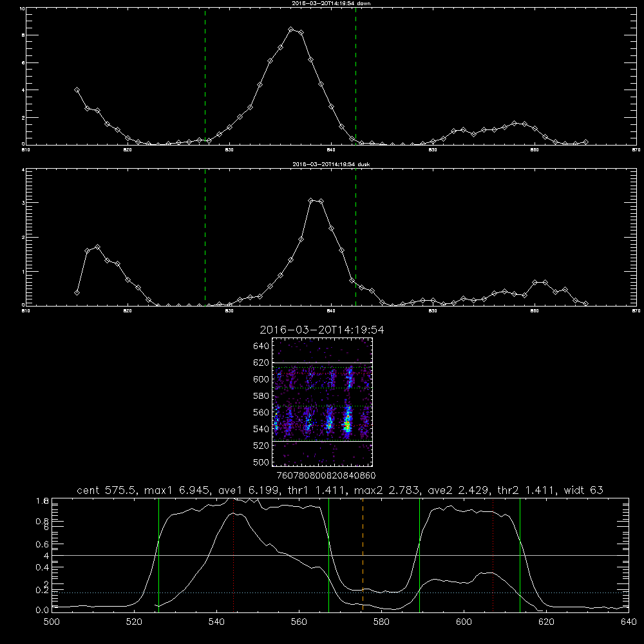Screen dimensions: 644x644
Task: Click the 'ave2 2.429' value in the stats line
Action: (x=460, y=490)
